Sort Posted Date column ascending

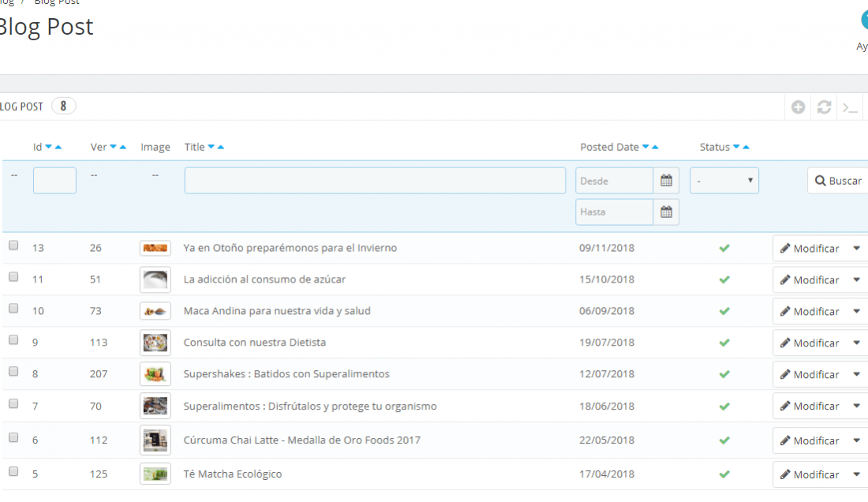656,147
